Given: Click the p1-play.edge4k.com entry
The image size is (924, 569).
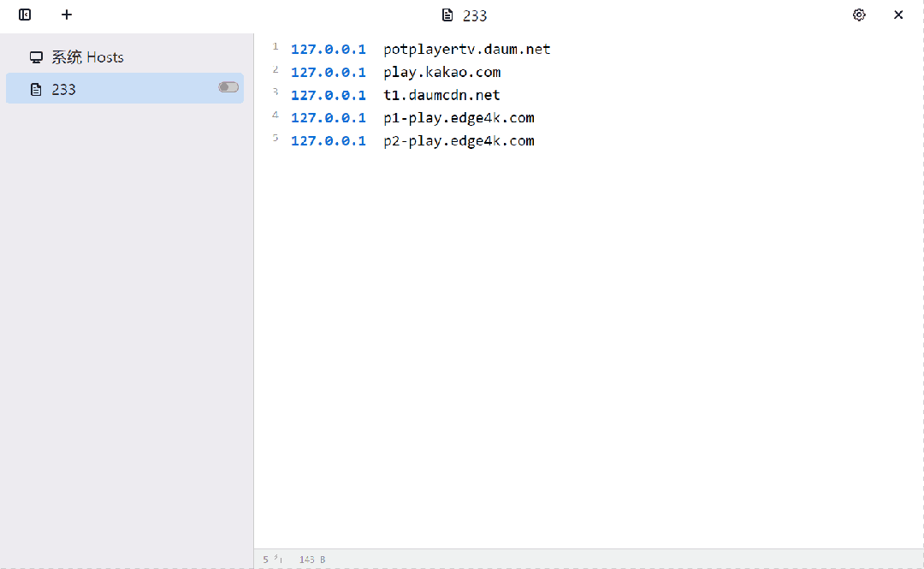Looking at the screenshot, I should (x=459, y=118).
